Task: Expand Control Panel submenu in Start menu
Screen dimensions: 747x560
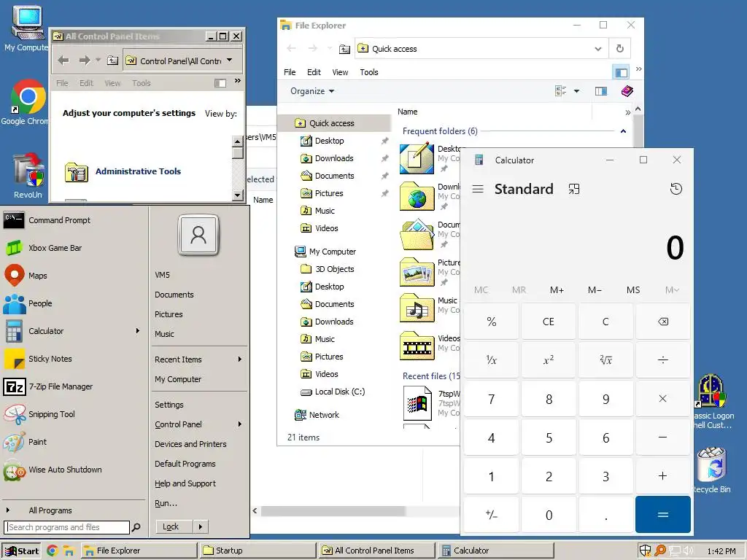Action: click(x=240, y=424)
